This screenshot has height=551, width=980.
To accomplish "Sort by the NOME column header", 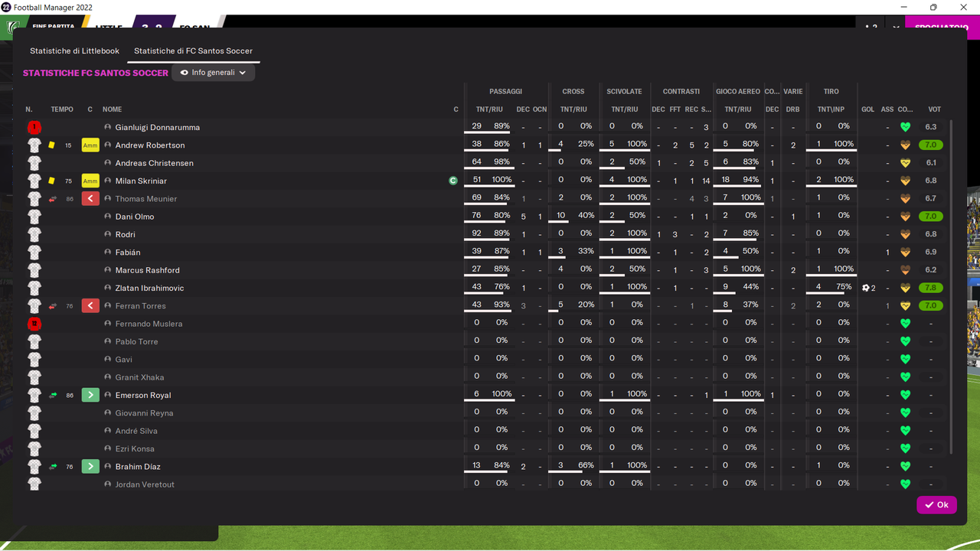I will 112,109.
